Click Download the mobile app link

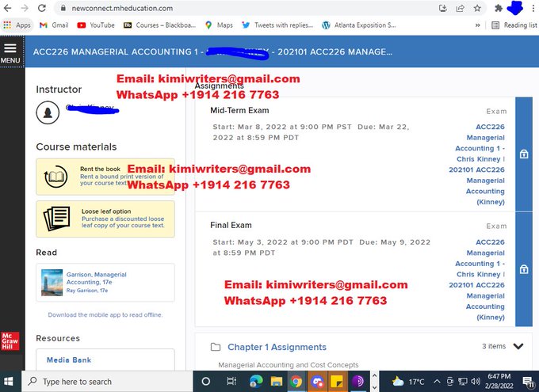(105, 314)
